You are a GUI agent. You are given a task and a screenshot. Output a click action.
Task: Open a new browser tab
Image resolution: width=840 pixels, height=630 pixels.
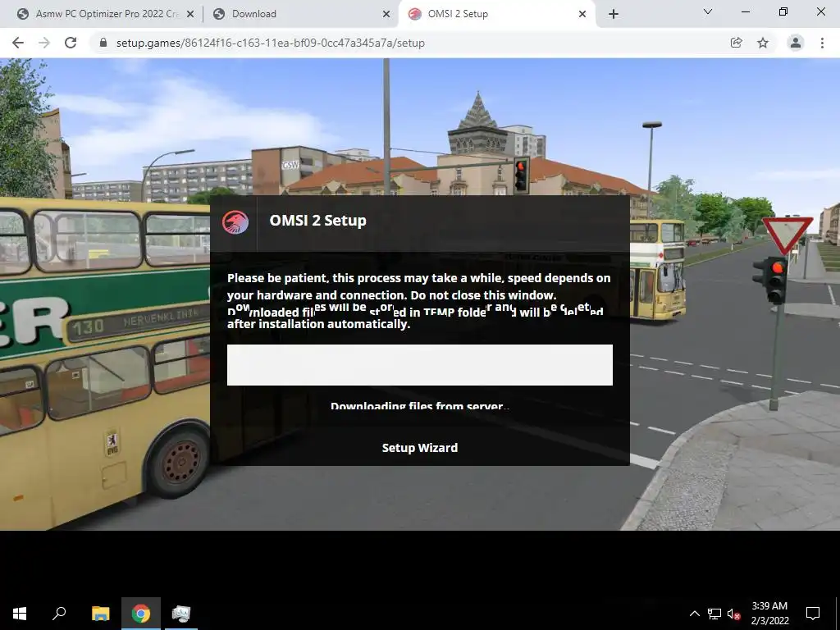click(x=614, y=15)
